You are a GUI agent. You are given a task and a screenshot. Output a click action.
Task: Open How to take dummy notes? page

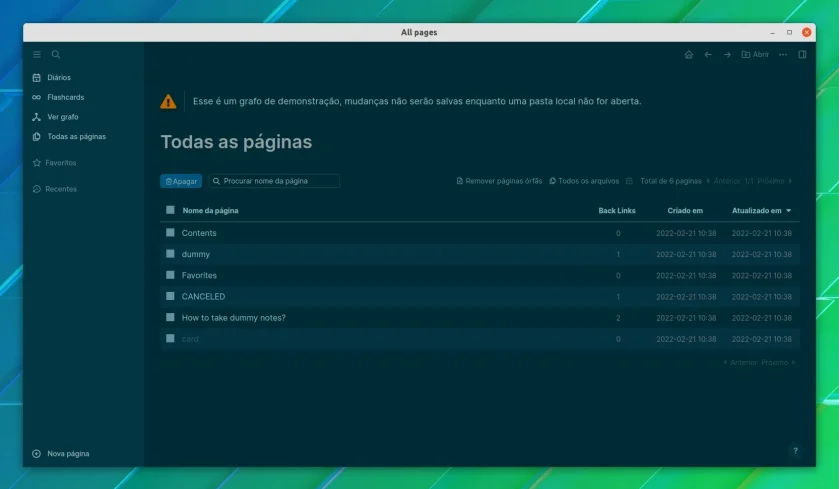234,318
